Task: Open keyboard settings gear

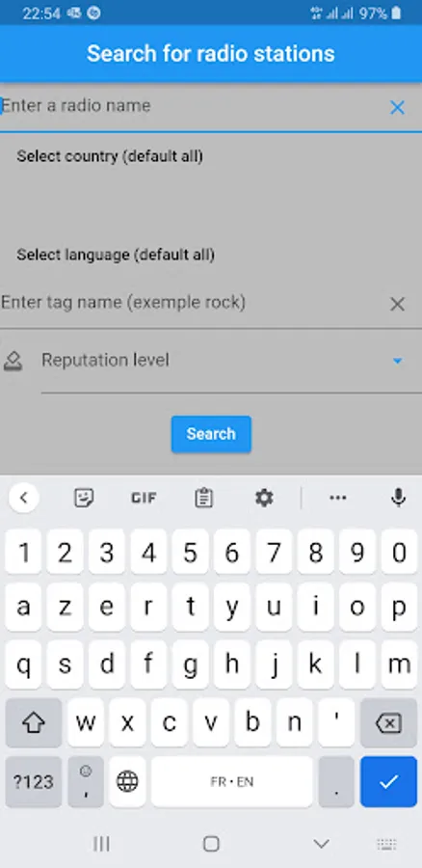Action: (264, 499)
